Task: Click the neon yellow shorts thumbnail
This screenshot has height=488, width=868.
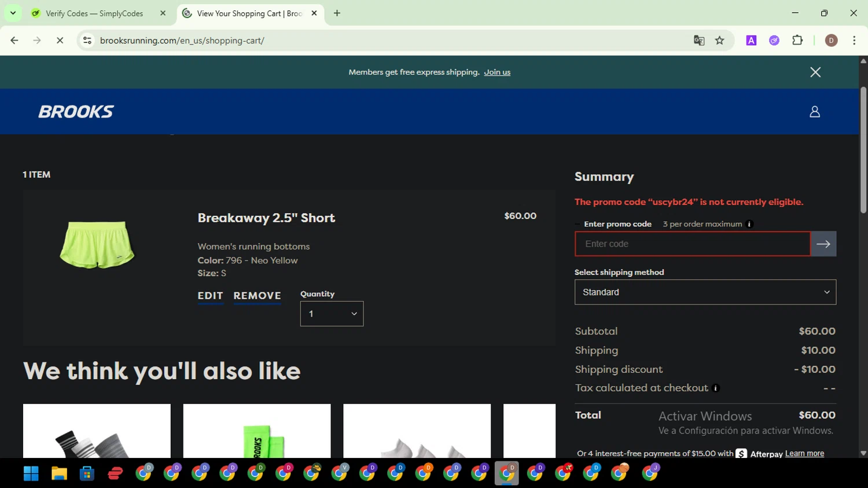Action: pos(97,244)
